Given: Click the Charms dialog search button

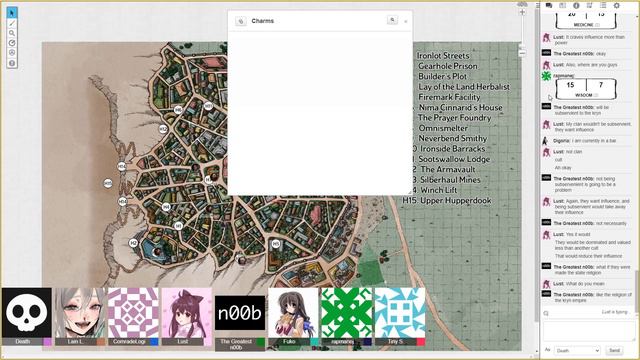Looking at the screenshot, I should pos(392,20).
